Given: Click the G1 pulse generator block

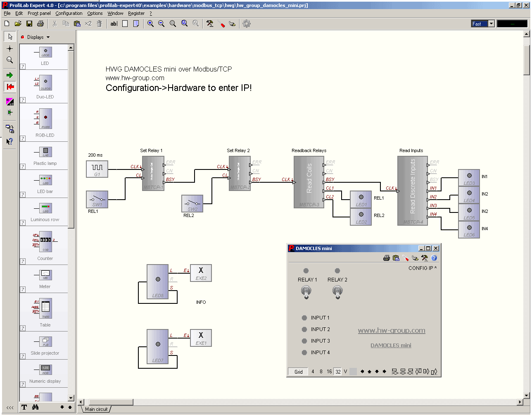Looking at the screenshot, I should 97,169.
